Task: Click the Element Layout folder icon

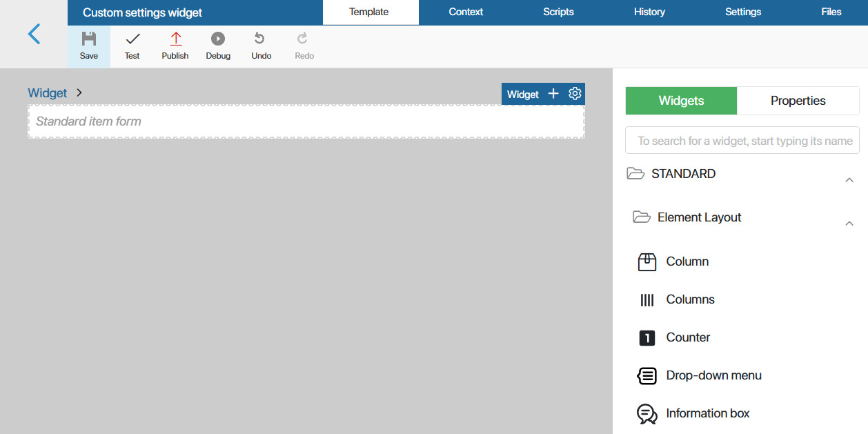Action: (x=642, y=217)
